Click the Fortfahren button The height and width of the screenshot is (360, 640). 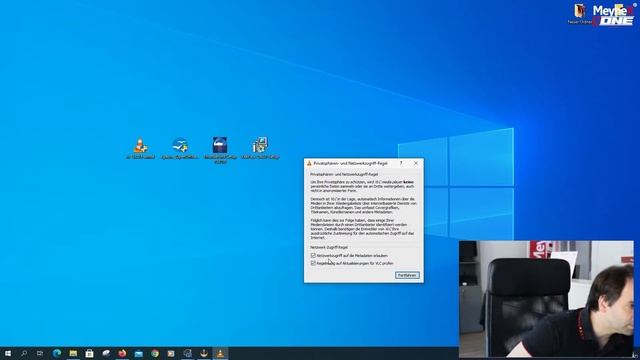[407, 276]
